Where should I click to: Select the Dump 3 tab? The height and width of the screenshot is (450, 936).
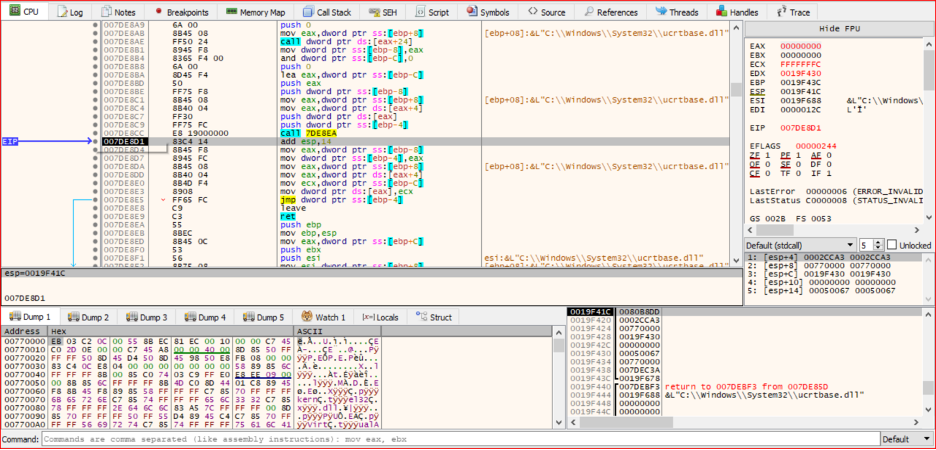pyautogui.click(x=147, y=317)
